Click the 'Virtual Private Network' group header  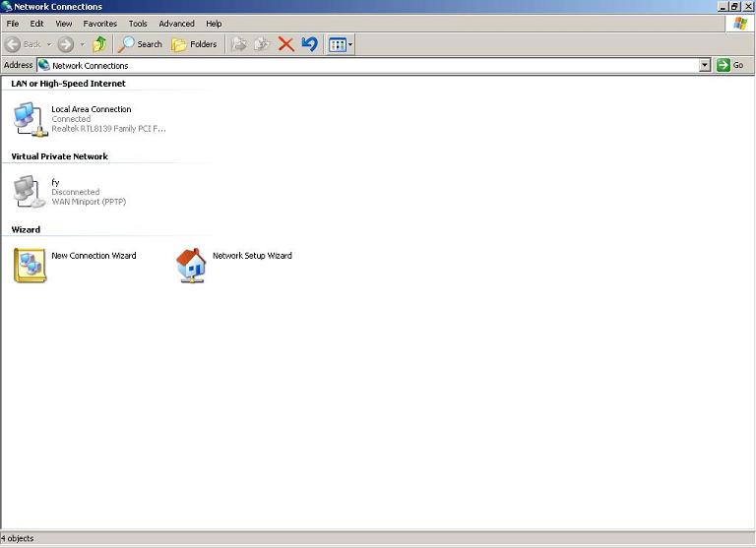coord(59,156)
